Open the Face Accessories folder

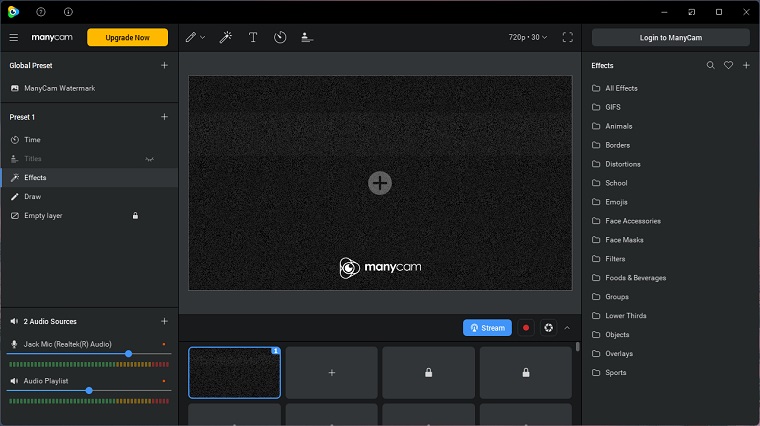626,221
